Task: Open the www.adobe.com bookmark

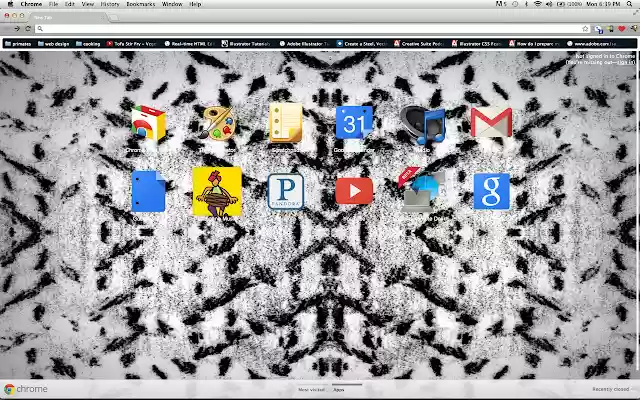Action: (x=592, y=44)
